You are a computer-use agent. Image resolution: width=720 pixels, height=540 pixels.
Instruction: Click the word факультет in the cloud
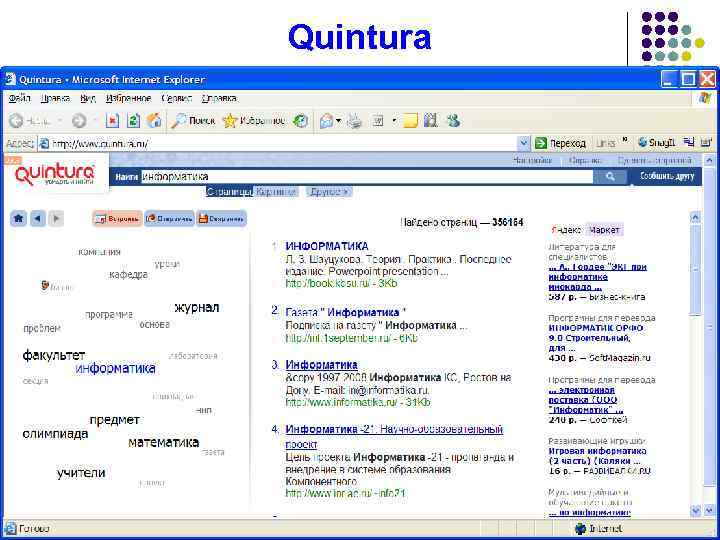click(54, 355)
